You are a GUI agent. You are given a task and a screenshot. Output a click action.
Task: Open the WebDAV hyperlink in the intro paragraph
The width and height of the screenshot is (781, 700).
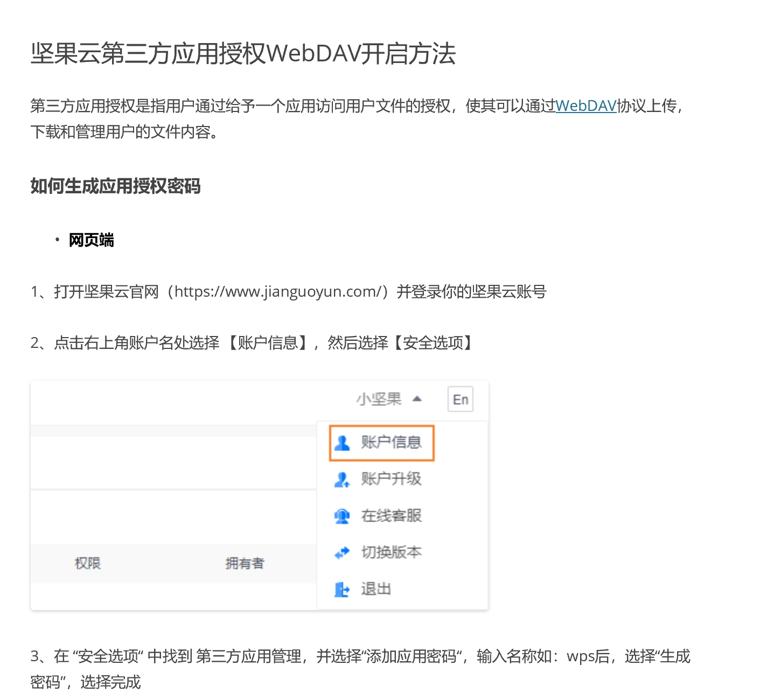click(585, 106)
